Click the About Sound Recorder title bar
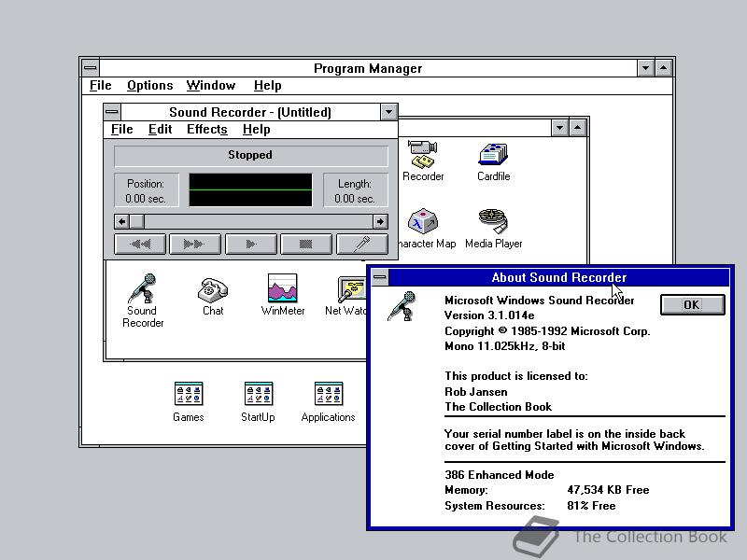 [x=558, y=277]
